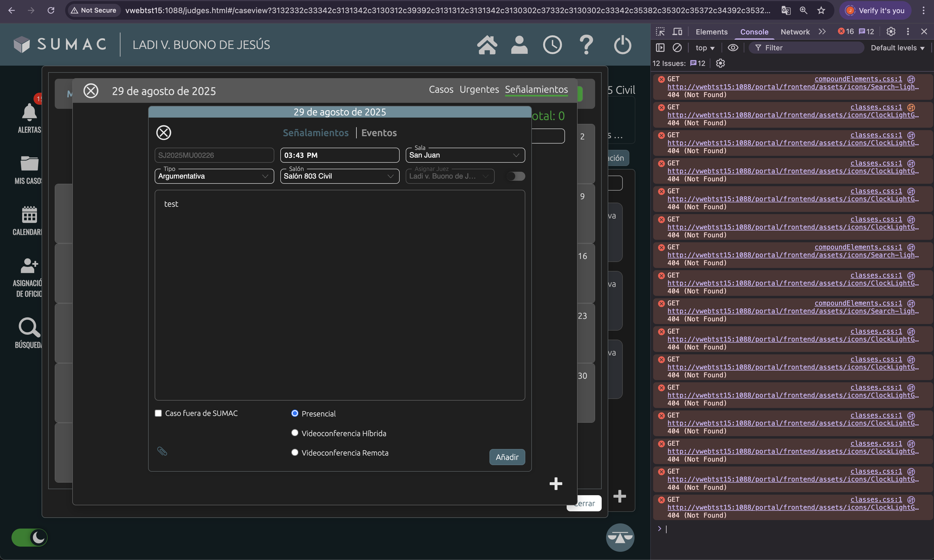Click the clock history icon

click(552, 45)
